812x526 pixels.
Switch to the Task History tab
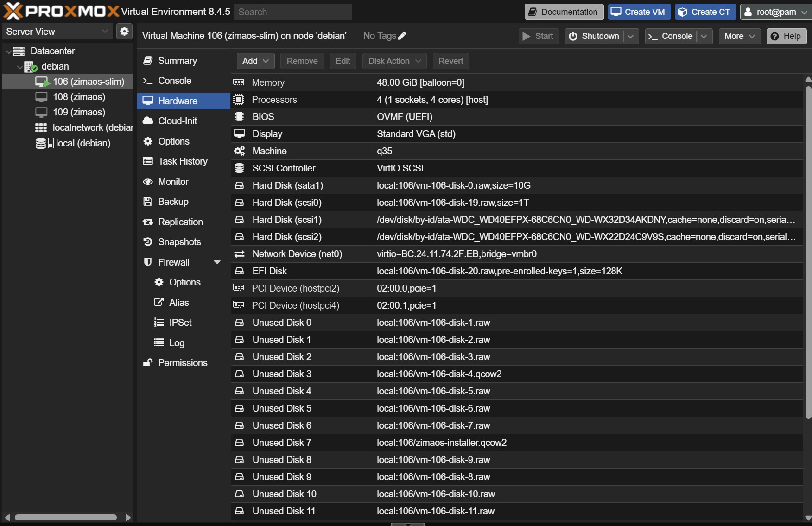pos(182,161)
